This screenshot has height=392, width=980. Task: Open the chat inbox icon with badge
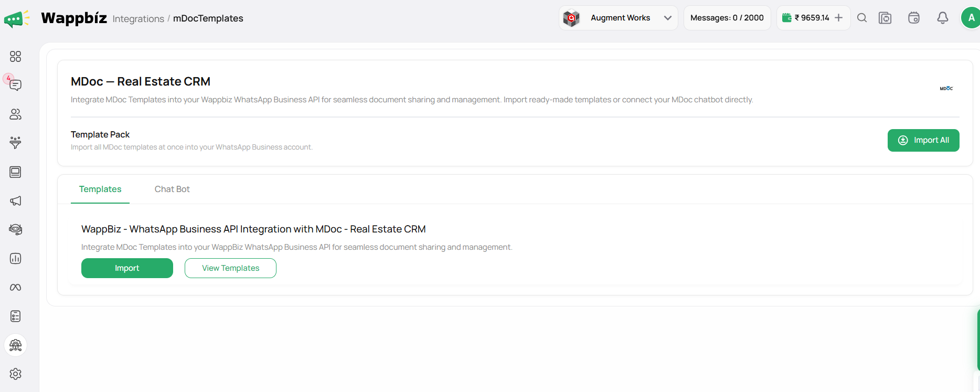[16, 85]
